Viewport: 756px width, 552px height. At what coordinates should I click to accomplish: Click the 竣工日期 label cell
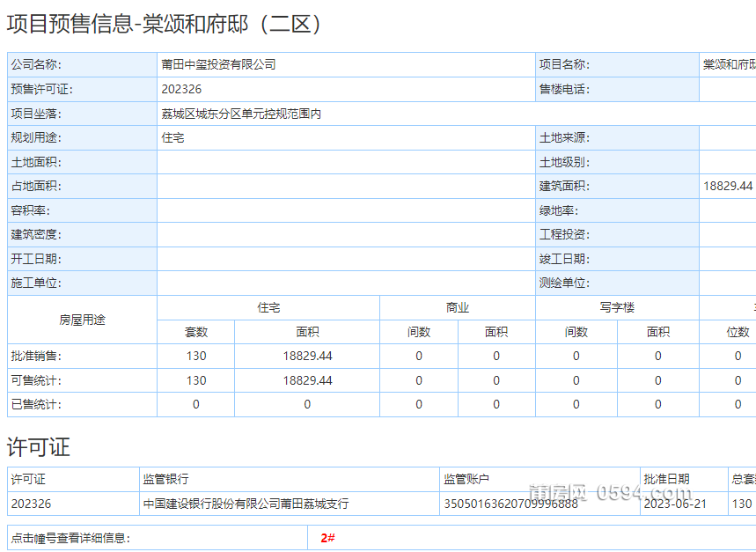coord(617,259)
